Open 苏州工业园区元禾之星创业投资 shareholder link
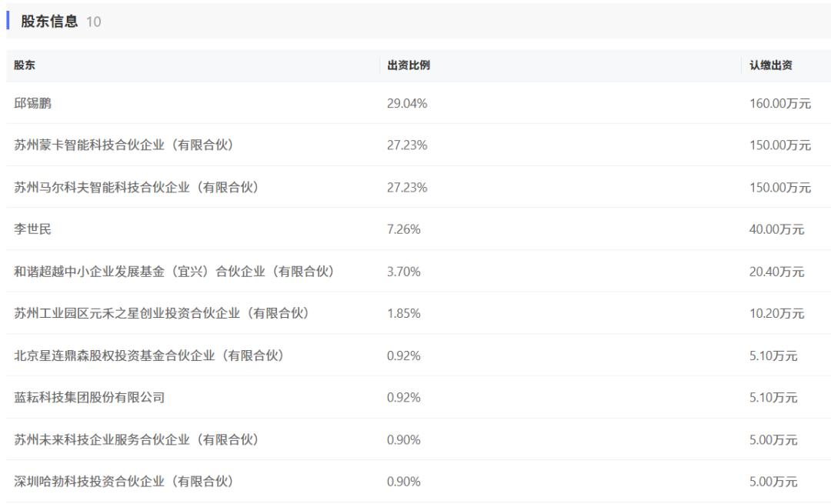The width and height of the screenshot is (831, 504). click(x=161, y=313)
